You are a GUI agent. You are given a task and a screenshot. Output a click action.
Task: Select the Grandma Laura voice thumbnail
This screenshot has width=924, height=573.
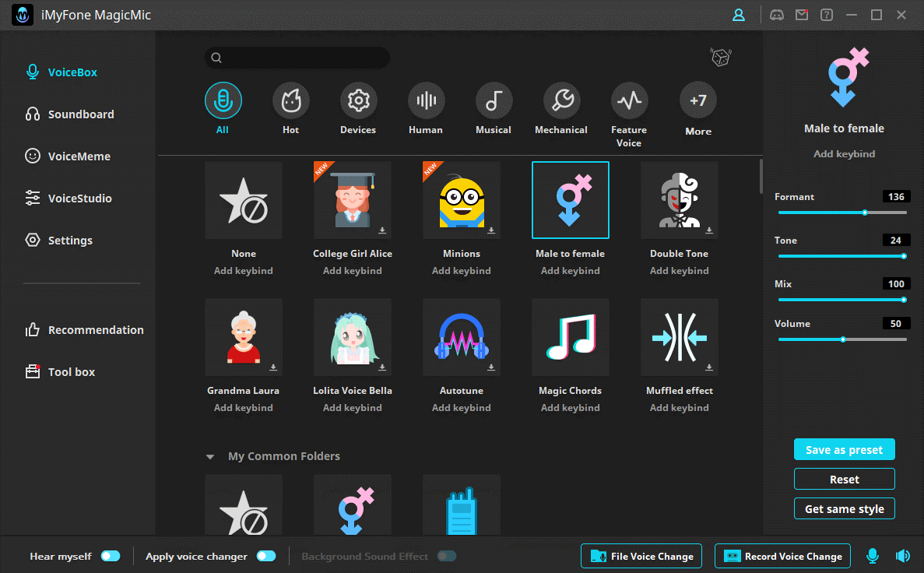(x=243, y=336)
